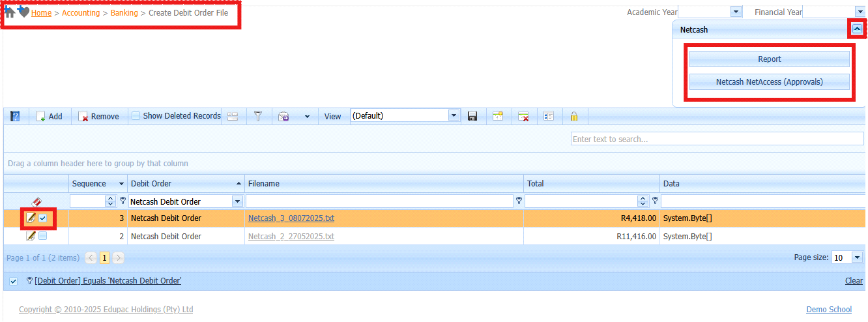
Task: Open the Academic Year dropdown
Action: (x=736, y=12)
